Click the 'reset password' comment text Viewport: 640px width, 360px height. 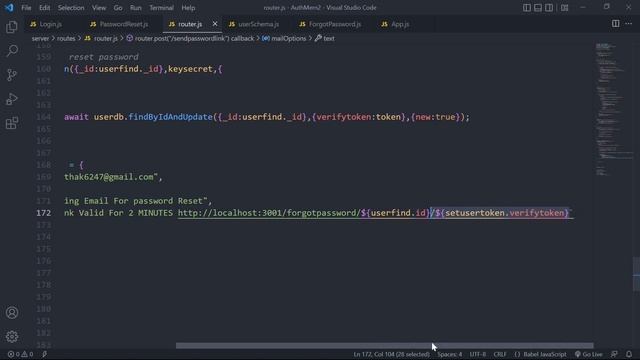click(x=104, y=57)
